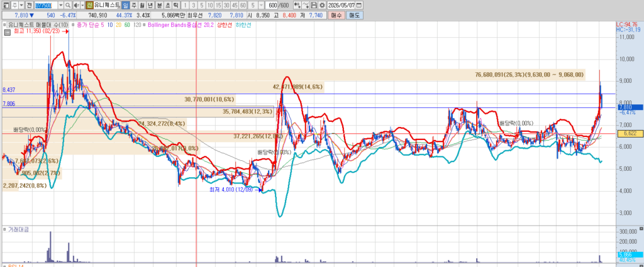This screenshot has width=644, height=267.
Task: Click the small square beside 종가 단순
Action: [73, 25]
